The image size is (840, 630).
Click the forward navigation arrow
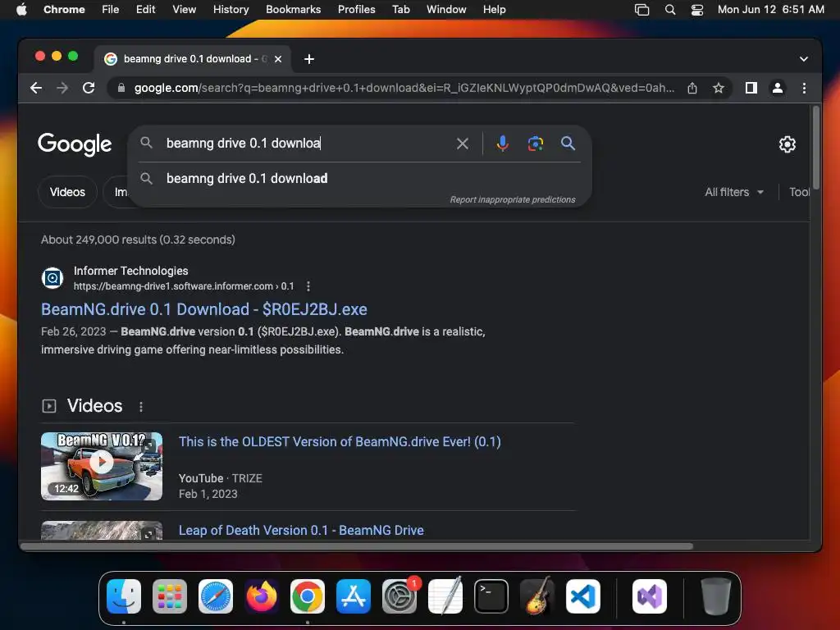click(x=62, y=88)
